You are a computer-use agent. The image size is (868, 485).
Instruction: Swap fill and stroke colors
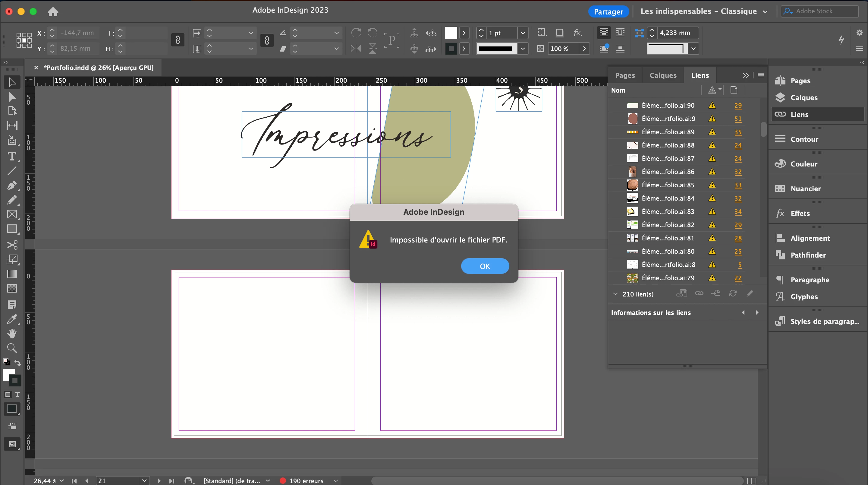pyautogui.click(x=17, y=363)
